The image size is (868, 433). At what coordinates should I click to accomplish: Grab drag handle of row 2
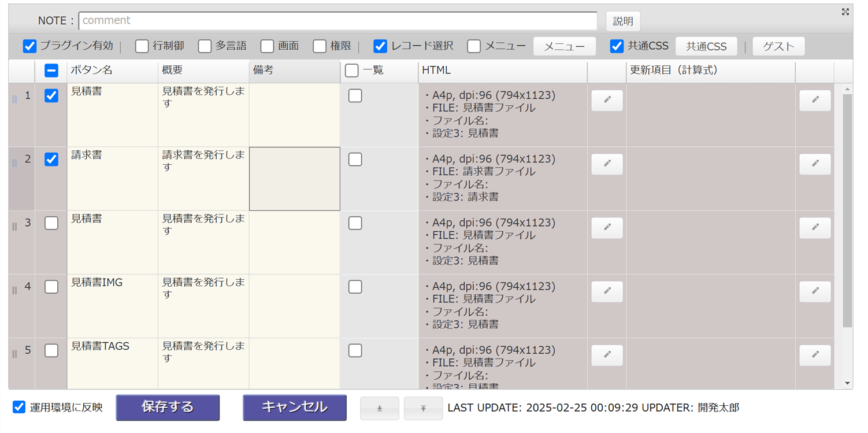(14, 163)
